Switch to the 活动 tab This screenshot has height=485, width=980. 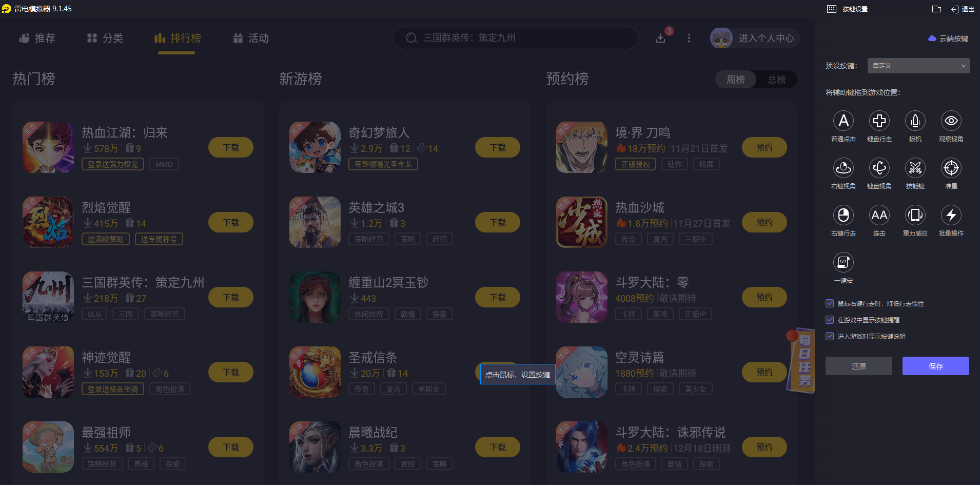click(250, 38)
